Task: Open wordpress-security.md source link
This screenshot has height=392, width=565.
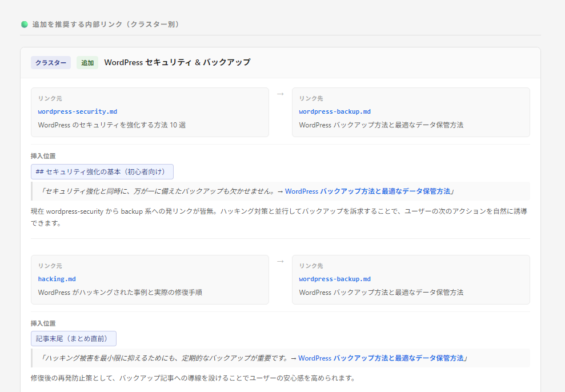Action: [x=78, y=111]
